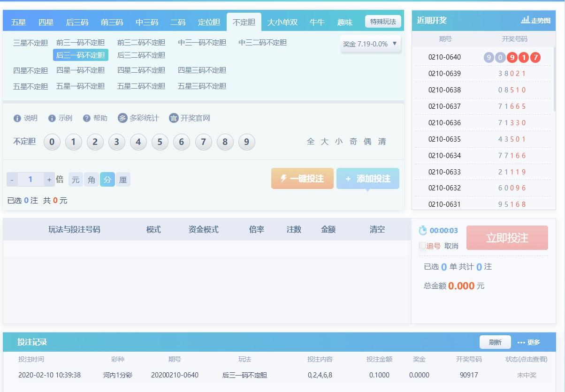Pick the 小 quick-select filter
The height and width of the screenshot is (392, 565).
[x=339, y=142]
